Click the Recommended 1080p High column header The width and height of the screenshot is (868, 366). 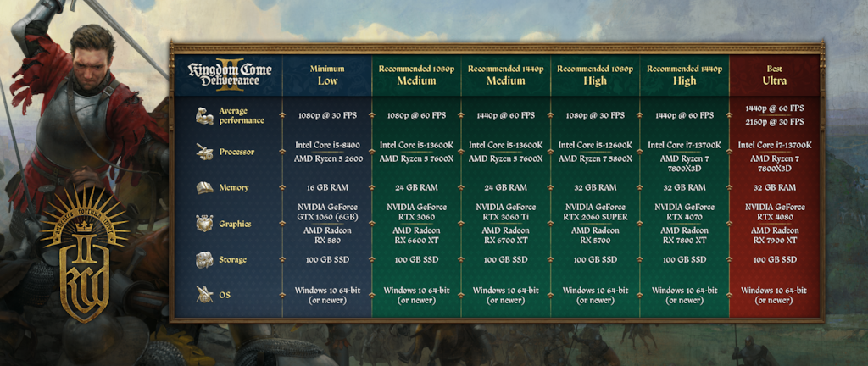click(595, 75)
